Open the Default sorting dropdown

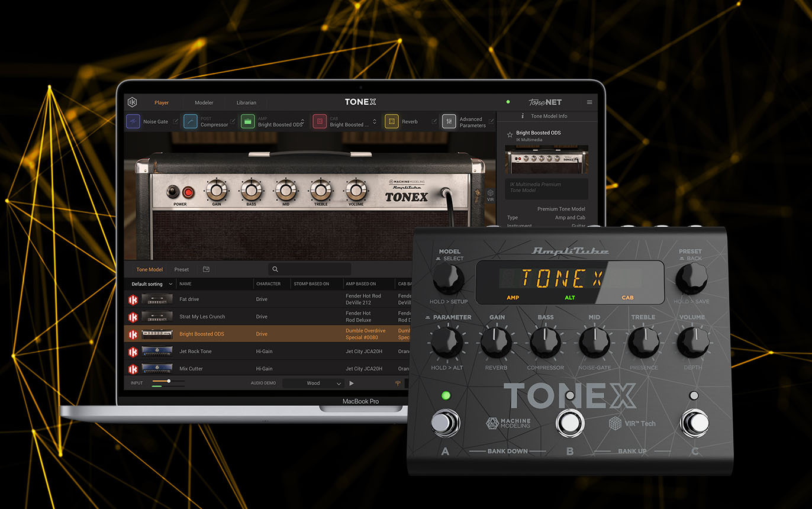pos(152,284)
